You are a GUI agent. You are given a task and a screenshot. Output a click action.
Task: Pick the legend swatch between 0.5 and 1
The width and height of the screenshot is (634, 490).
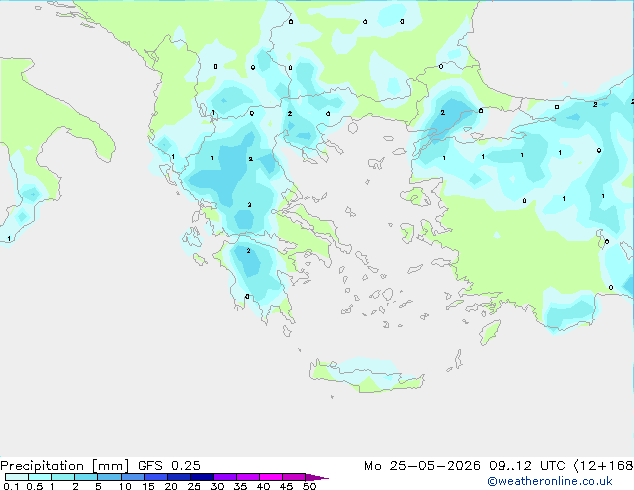pyautogui.click(x=40, y=477)
